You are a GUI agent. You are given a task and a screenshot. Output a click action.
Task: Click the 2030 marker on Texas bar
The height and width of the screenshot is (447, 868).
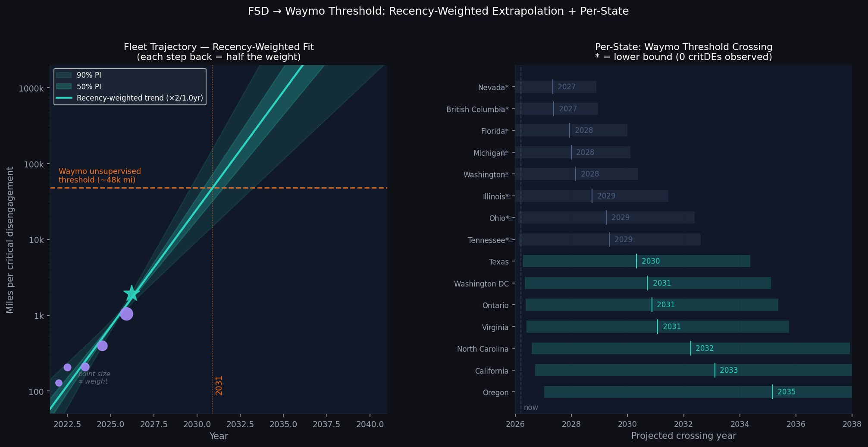636,261
